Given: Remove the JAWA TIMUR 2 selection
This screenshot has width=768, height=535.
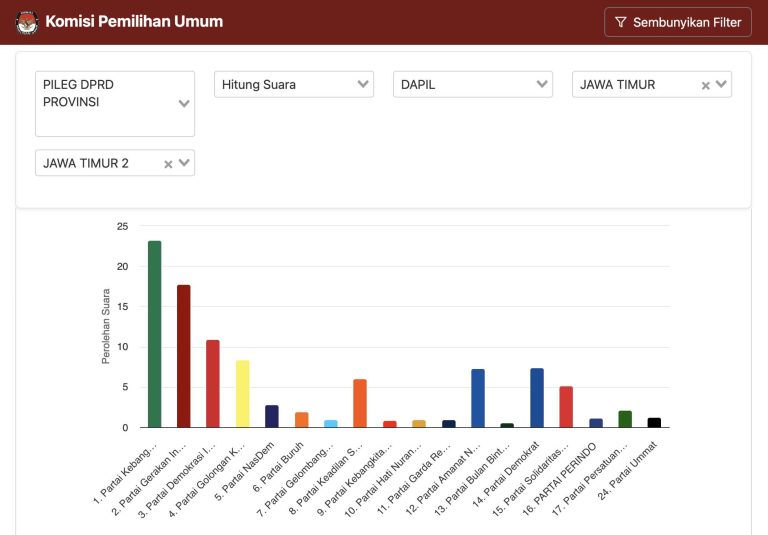Looking at the screenshot, I should click(168, 164).
